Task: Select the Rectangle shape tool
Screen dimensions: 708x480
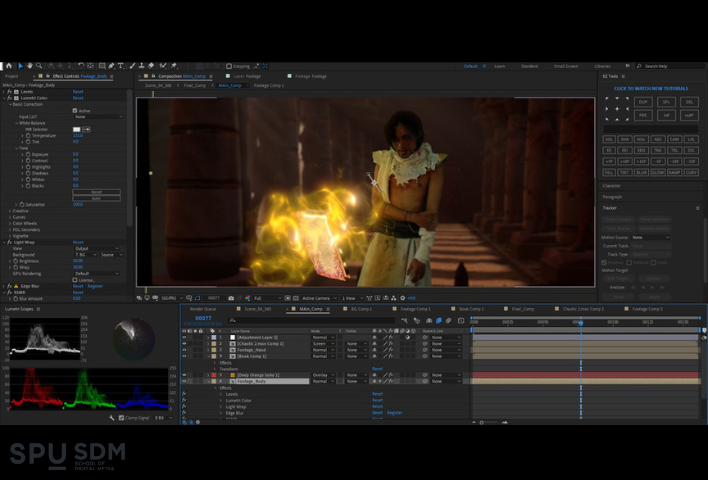Action: pyautogui.click(x=102, y=66)
